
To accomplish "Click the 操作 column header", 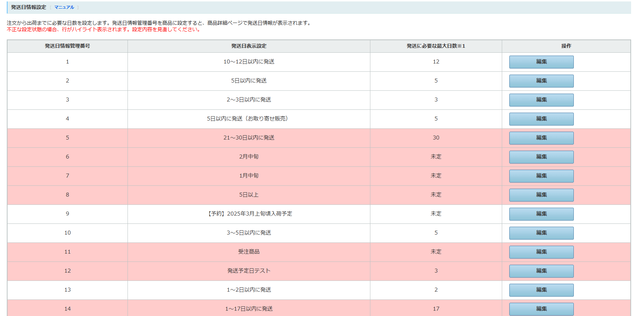I will (566, 46).
